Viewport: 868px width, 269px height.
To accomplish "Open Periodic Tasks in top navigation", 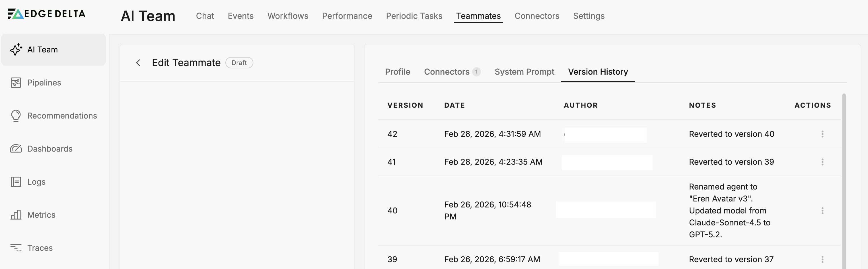I will coord(414,16).
